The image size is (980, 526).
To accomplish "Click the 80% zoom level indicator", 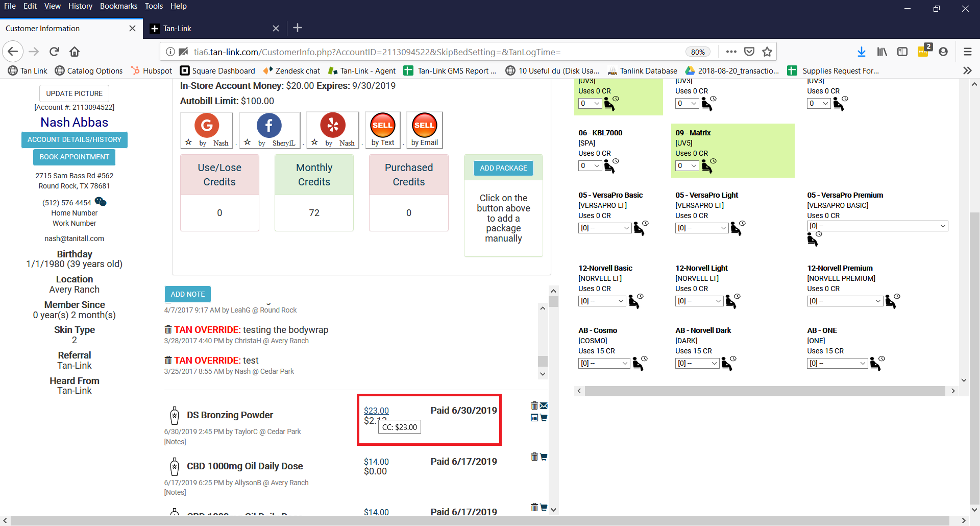I will tap(698, 52).
